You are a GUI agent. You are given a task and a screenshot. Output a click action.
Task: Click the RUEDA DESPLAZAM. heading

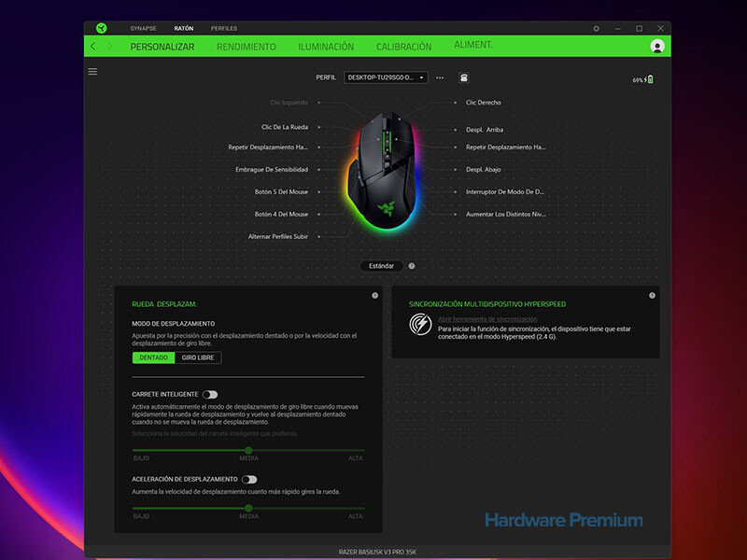164,304
